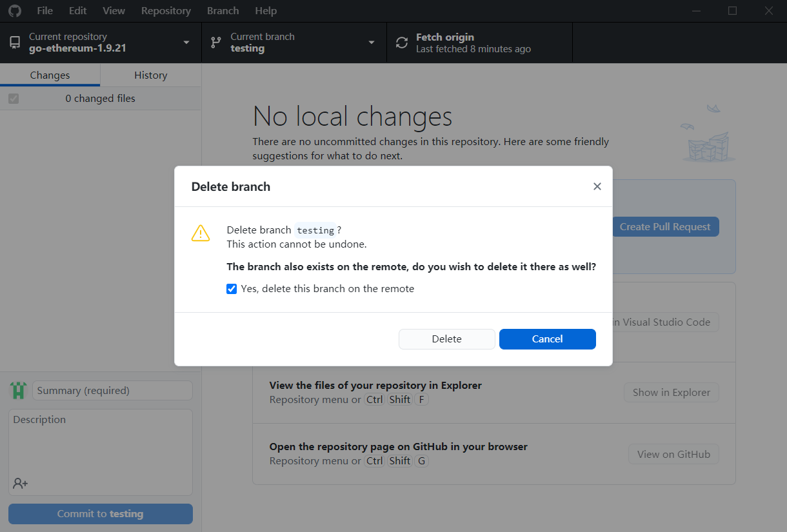Open the Branch menu
The height and width of the screenshot is (532, 787).
point(223,11)
